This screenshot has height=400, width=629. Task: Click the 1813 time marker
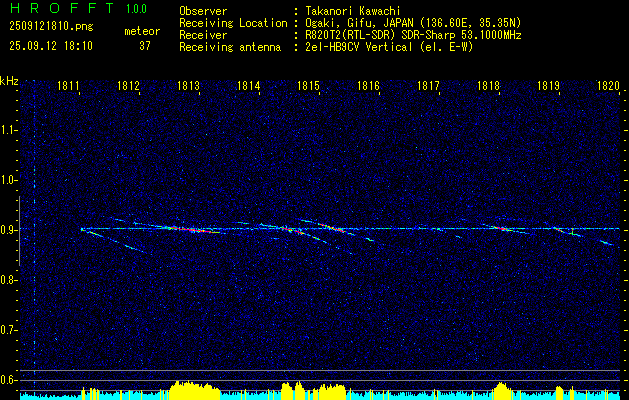188,85
